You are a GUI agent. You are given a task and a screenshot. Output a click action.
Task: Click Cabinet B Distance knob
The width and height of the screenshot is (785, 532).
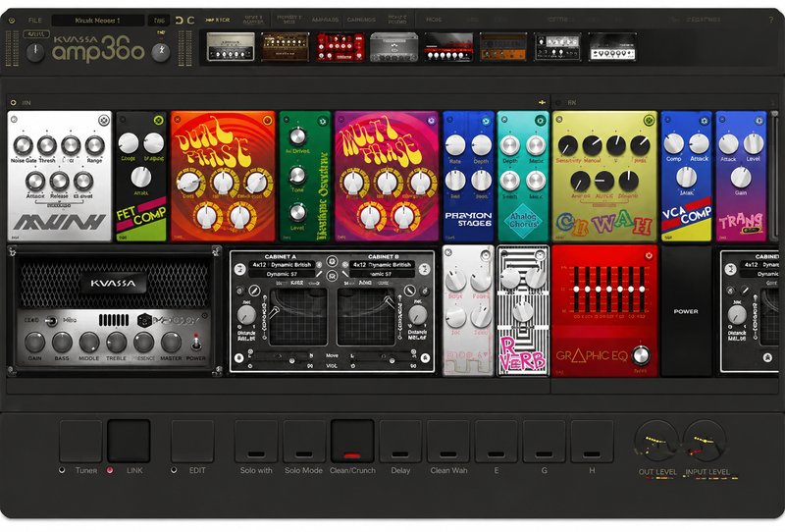418,315
